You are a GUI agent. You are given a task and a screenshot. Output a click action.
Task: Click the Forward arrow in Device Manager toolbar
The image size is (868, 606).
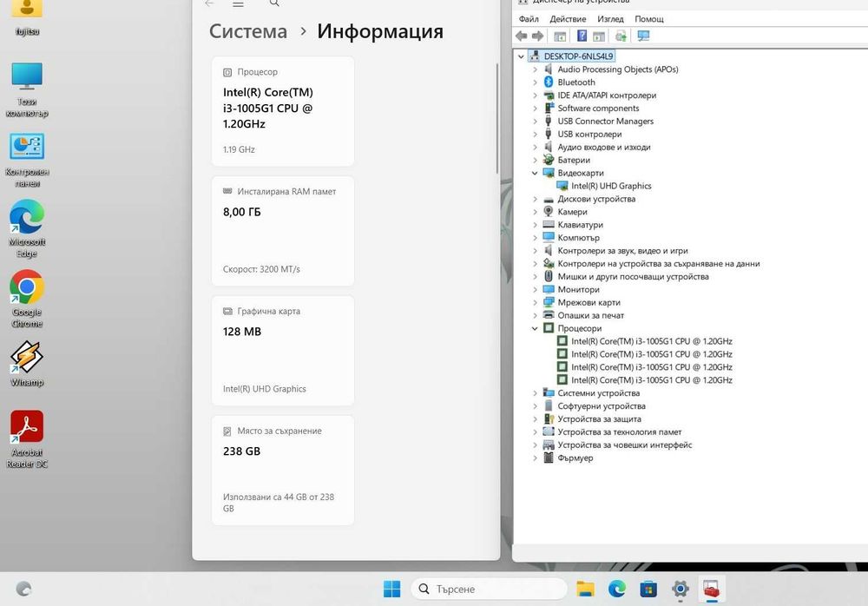tap(537, 36)
